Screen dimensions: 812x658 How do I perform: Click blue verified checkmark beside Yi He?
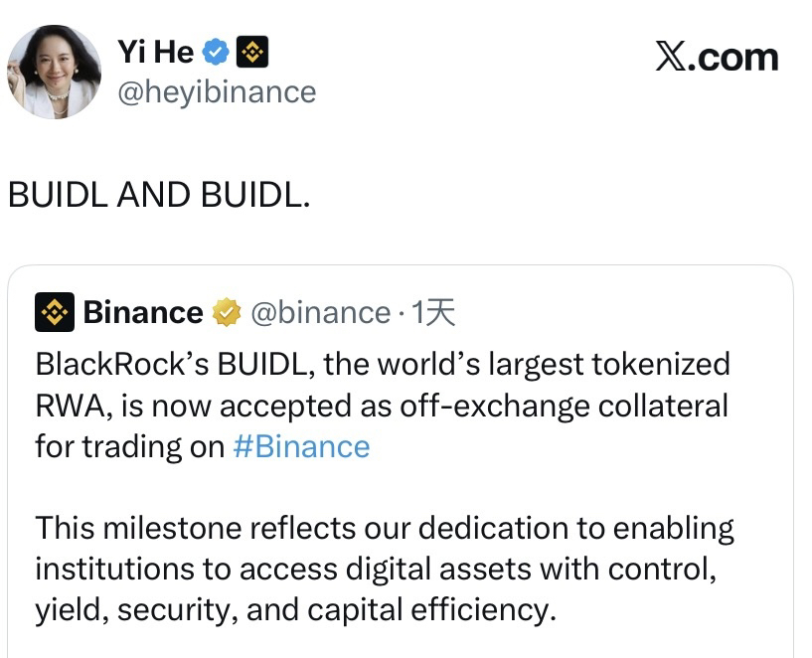point(216,51)
